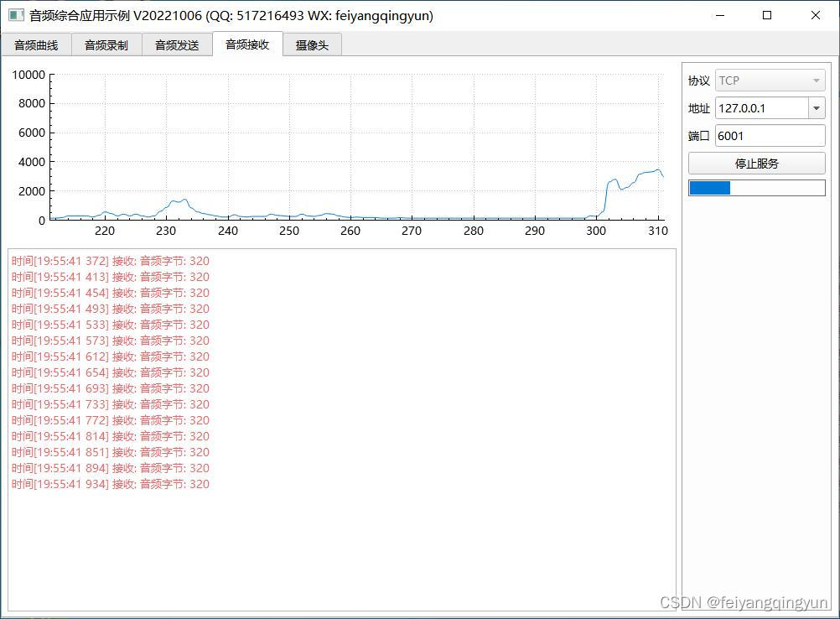Image resolution: width=840 pixels, height=619 pixels.
Task: Select log line with time 19:55:41 934
Action: [111, 485]
